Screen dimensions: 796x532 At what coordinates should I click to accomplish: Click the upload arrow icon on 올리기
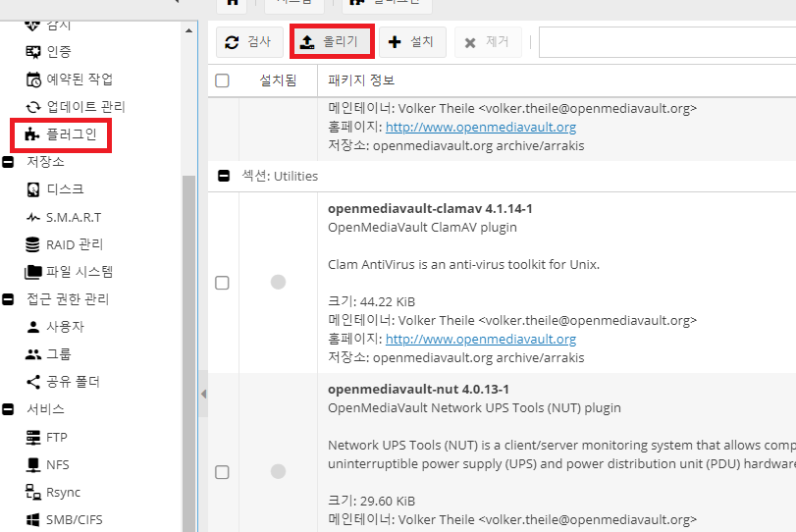(x=307, y=42)
